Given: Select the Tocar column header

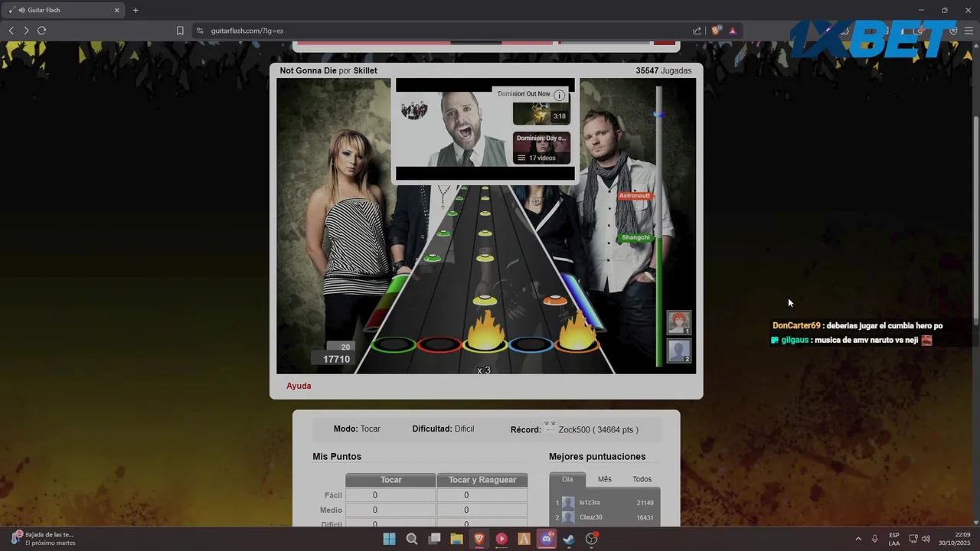Looking at the screenshot, I should (391, 480).
